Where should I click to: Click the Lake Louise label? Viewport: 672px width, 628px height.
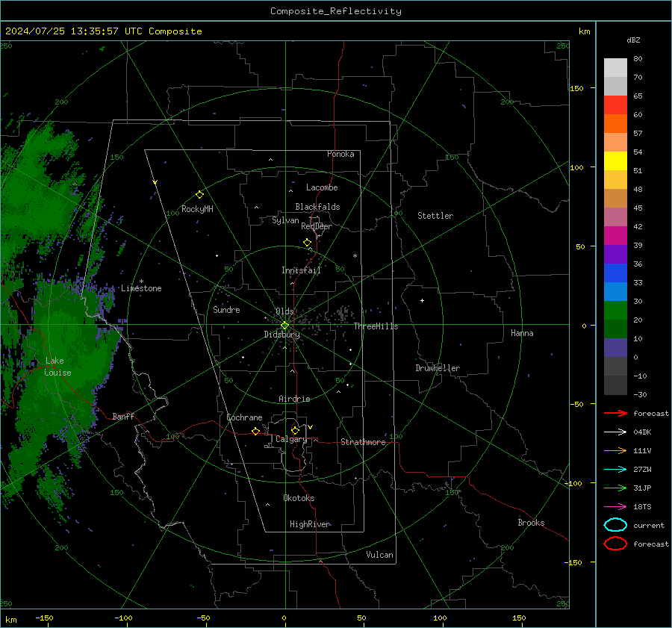coord(58,367)
